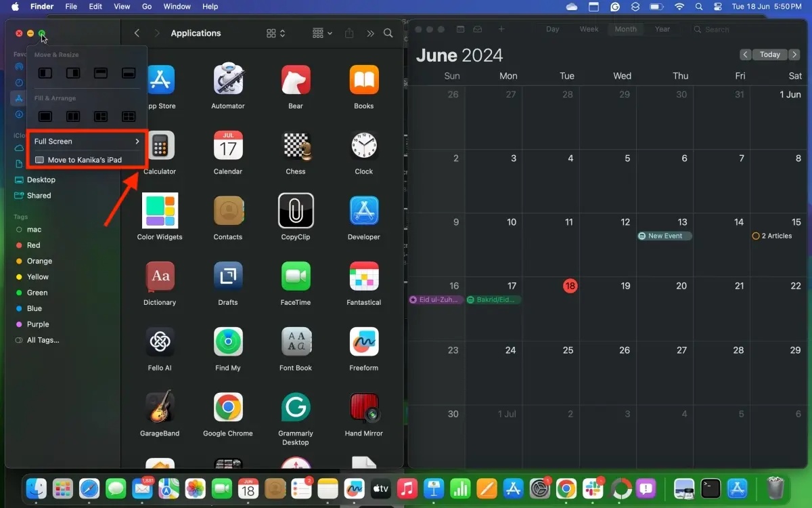Expand the Full Screen submenu
The width and height of the screenshot is (812, 508).
tap(86, 141)
